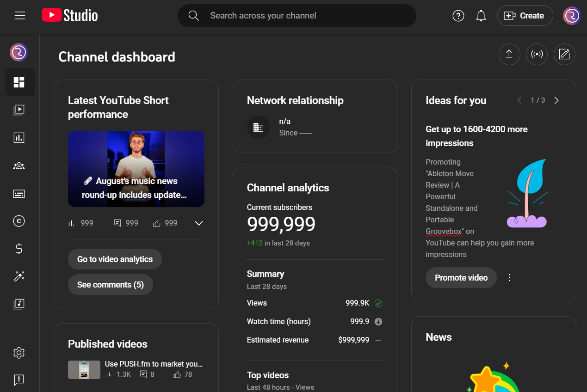Open Settings gear in sidebar
Screen dimensions: 587x392
tap(19, 353)
